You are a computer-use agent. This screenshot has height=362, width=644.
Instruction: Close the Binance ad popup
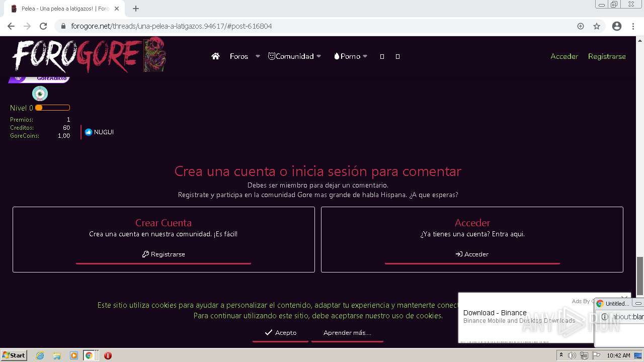[x=624, y=297]
